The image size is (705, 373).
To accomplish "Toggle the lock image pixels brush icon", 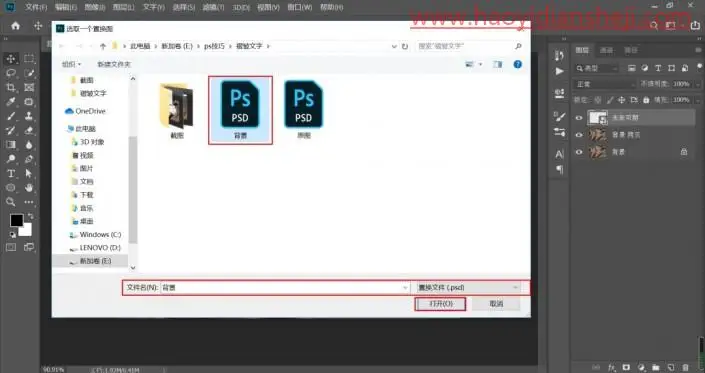I will 610,100.
